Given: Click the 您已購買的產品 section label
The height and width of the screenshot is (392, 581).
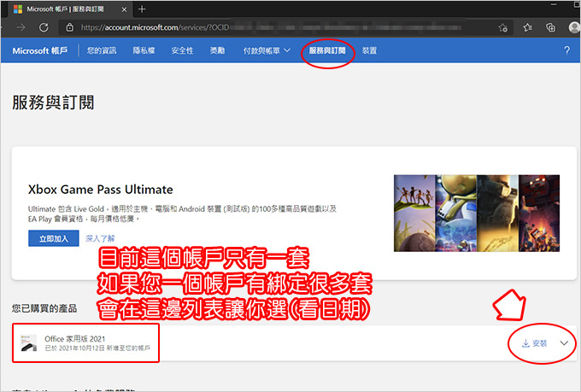Looking at the screenshot, I should [44, 308].
